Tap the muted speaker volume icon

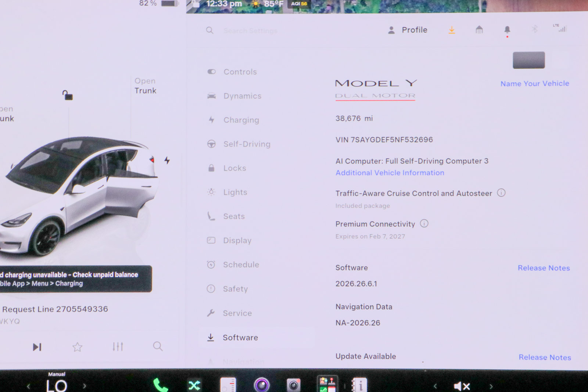[462, 386]
